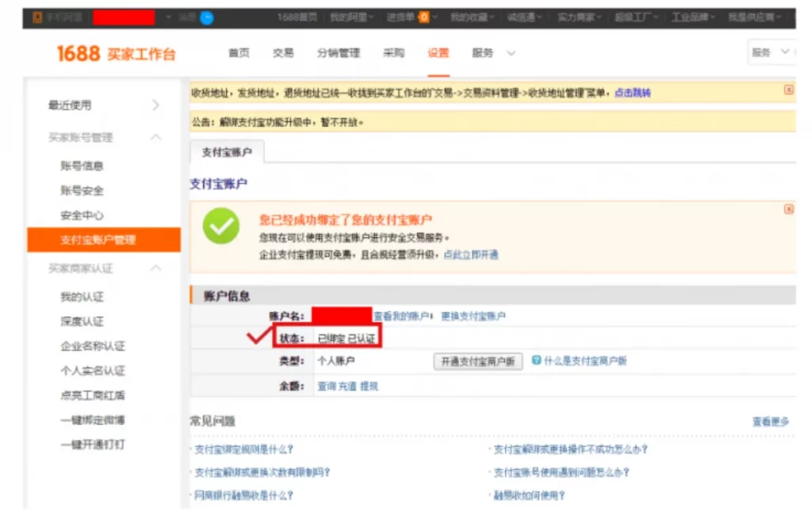Expand the chevron after 服务 in navigation

pos(511,53)
